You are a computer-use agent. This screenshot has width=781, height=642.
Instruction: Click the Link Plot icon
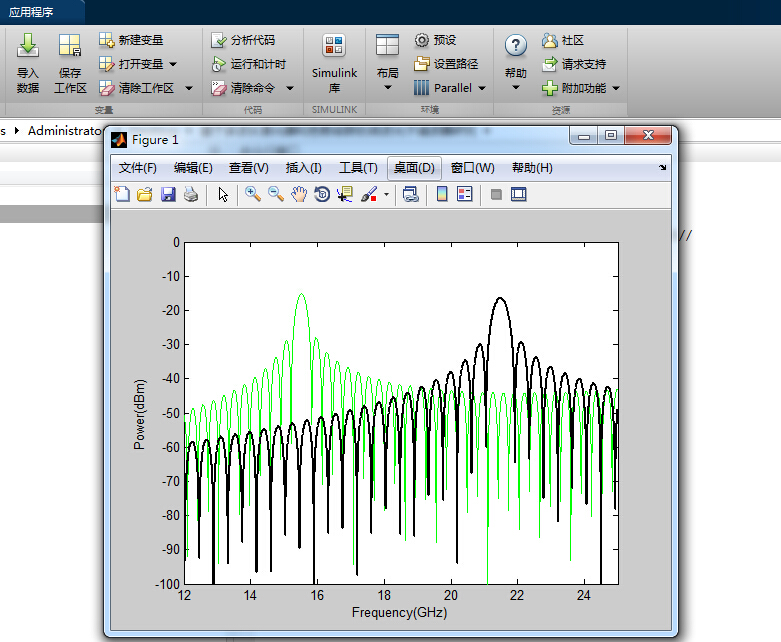[x=410, y=194]
